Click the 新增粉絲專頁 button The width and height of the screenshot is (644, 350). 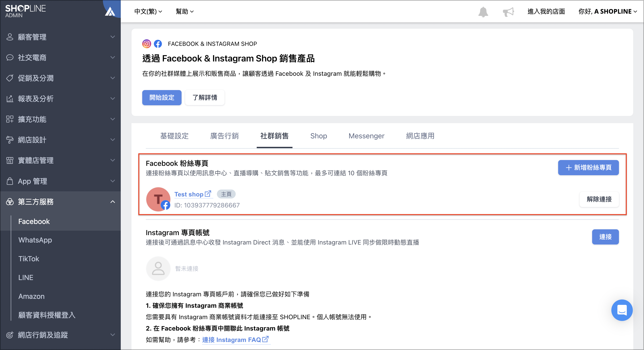click(x=588, y=168)
